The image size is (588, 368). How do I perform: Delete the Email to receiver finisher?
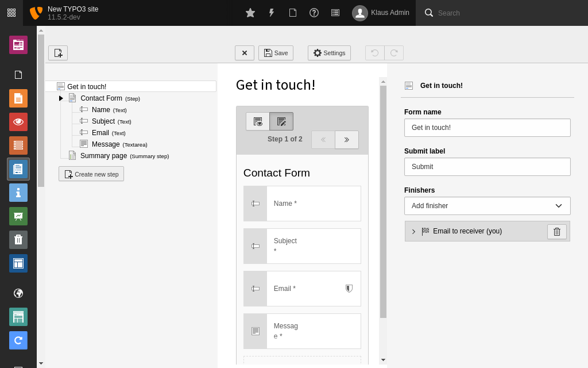556,232
